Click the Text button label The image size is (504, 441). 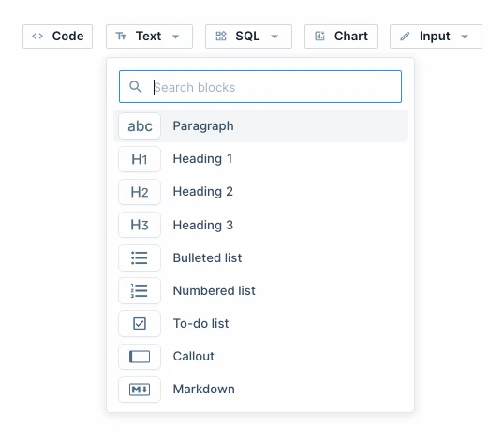click(x=148, y=36)
